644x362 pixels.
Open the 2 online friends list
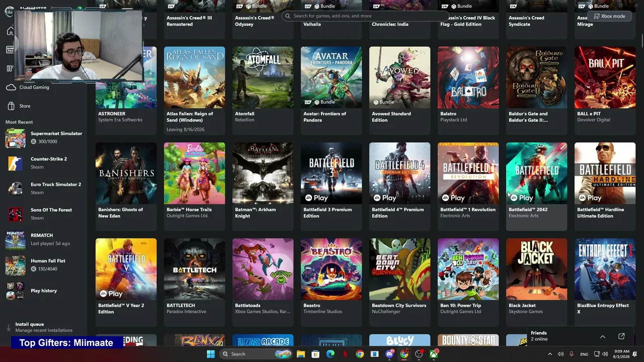coord(539,339)
